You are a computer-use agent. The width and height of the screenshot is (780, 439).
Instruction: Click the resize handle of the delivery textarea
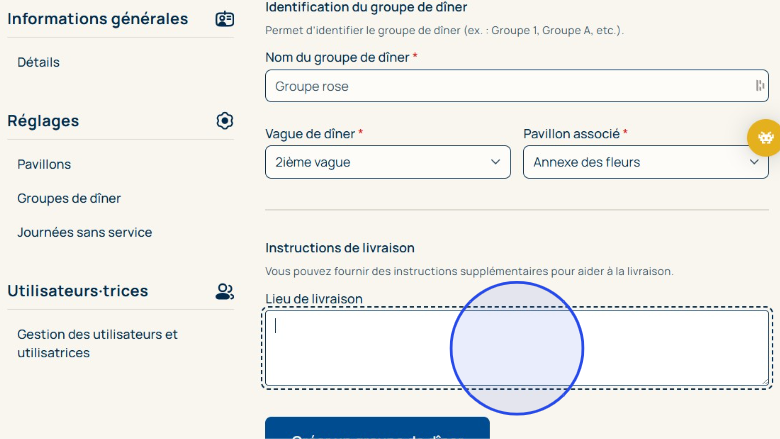coord(764,380)
